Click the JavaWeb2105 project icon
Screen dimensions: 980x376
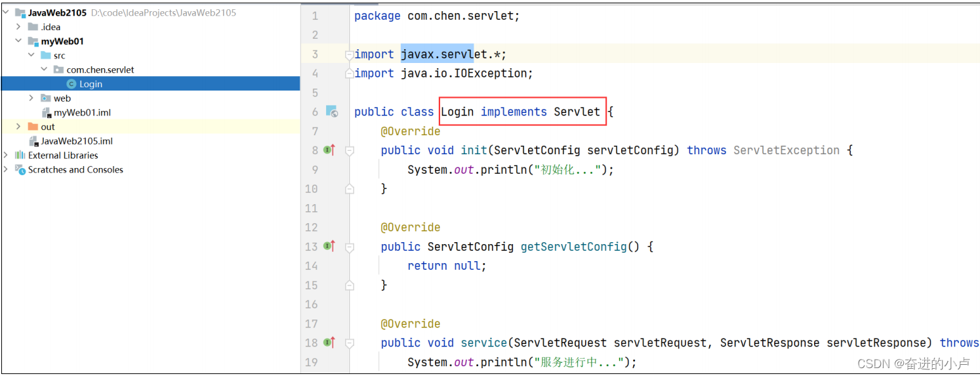(x=20, y=12)
